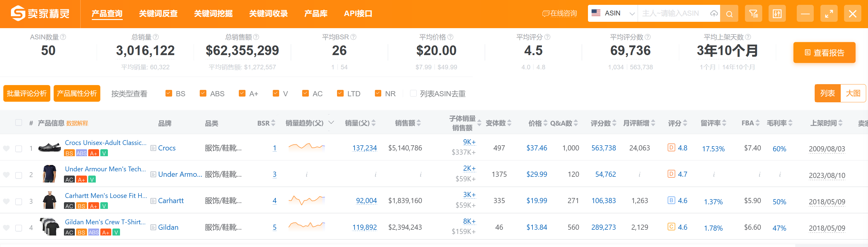Click the Crocs sales trend sparkline
The height and width of the screenshot is (247, 868).
coord(306,147)
